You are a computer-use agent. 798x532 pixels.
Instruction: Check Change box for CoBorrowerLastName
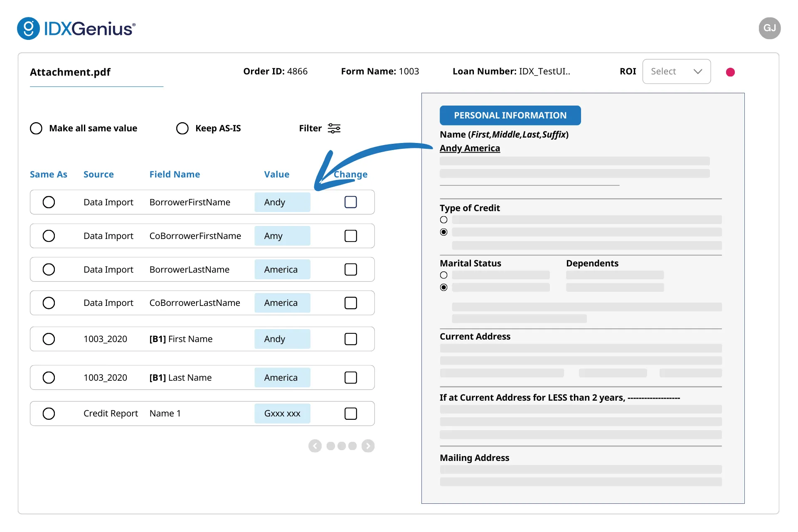click(x=351, y=303)
